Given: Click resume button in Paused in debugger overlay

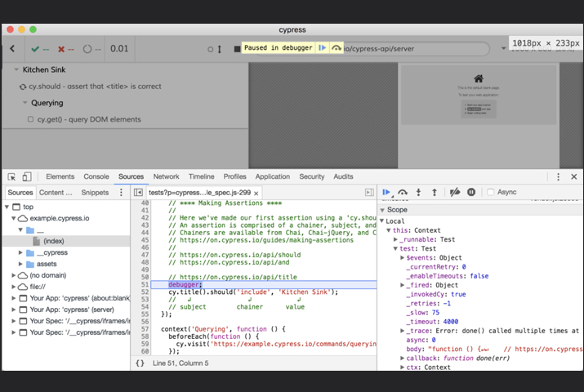Looking at the screenshot, I should (x=323, y=48).
